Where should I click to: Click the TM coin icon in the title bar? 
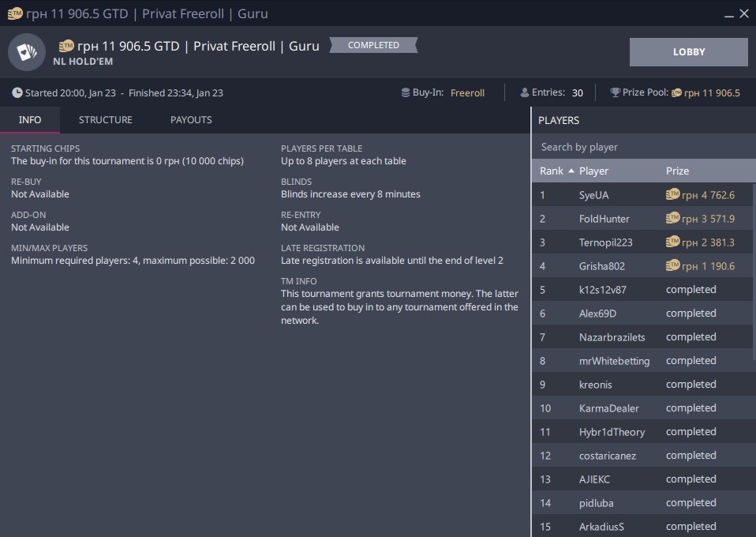click(15, 13)
